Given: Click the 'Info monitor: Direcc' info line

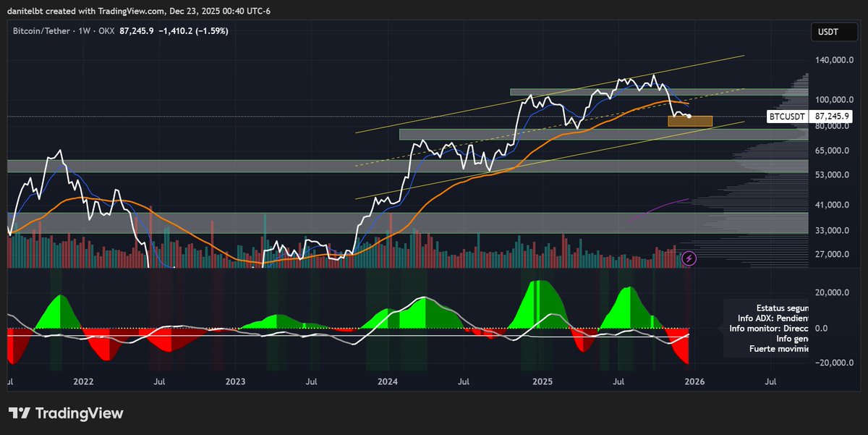Looking at the screenshot, I should (x=770, y=328).
